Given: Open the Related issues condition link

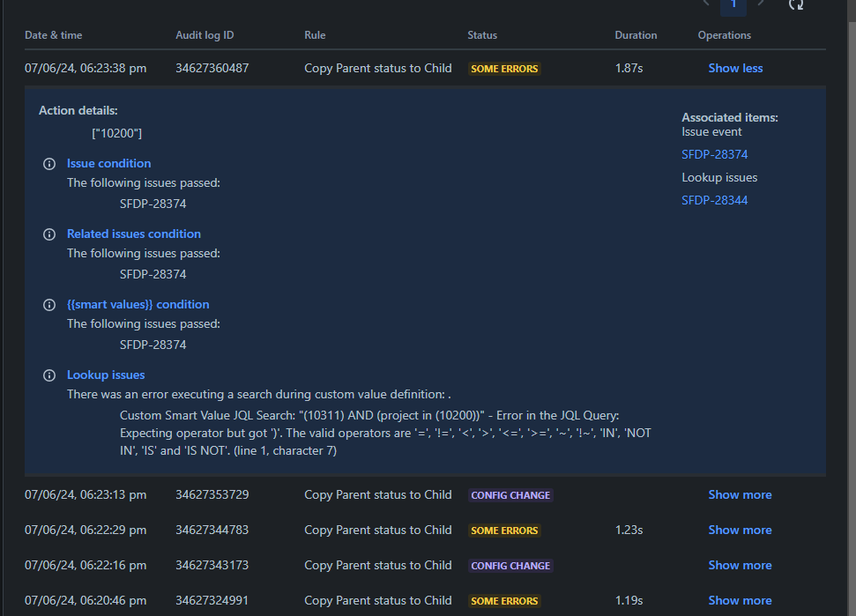Looking at the screenshot, I should (134, 234).
